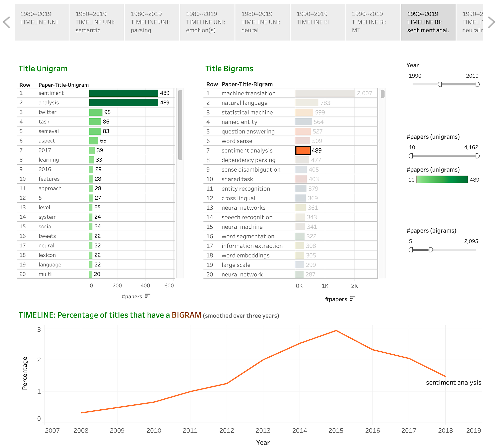498x448 pixels.
Task: Switch to TIMELINE BI: MT tab
Action: (373, 22)
